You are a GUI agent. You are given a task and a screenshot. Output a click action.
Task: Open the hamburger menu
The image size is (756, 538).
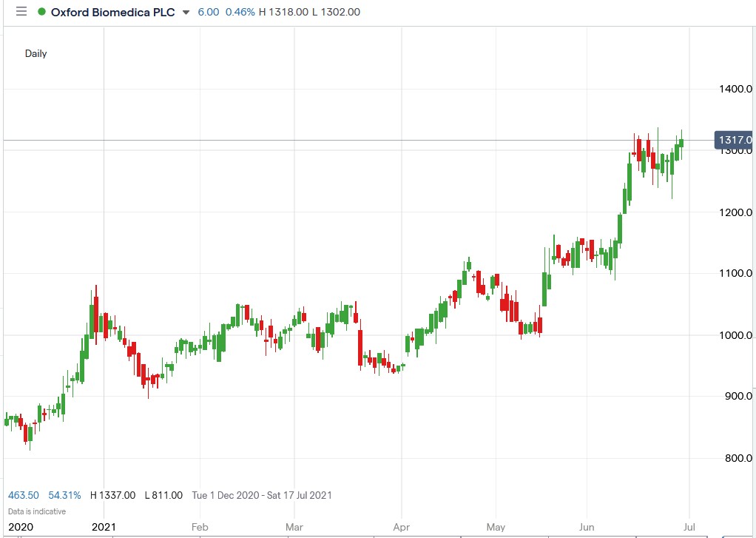click(21, 11)
